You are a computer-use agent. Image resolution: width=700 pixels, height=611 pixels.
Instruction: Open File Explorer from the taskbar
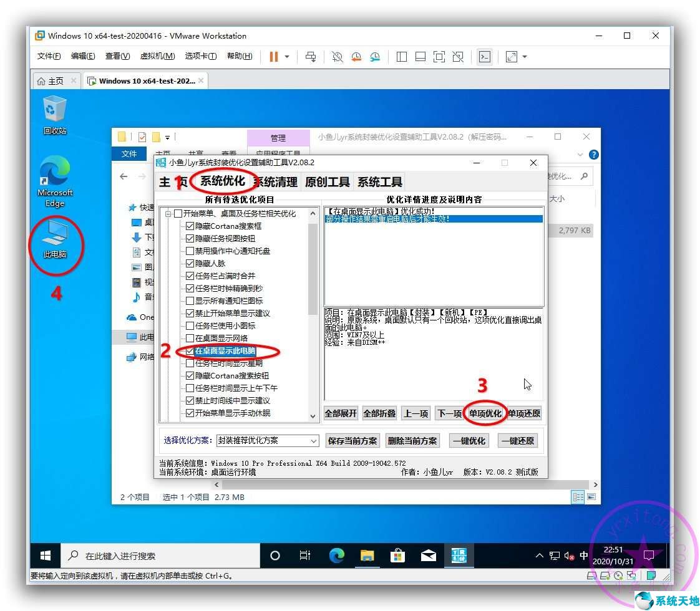tap(367, 556)
